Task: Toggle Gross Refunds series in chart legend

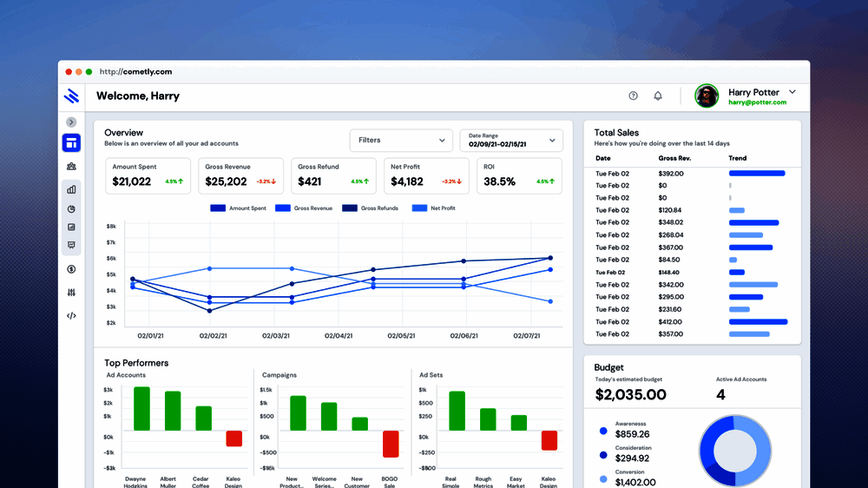Action: [371, 208]
